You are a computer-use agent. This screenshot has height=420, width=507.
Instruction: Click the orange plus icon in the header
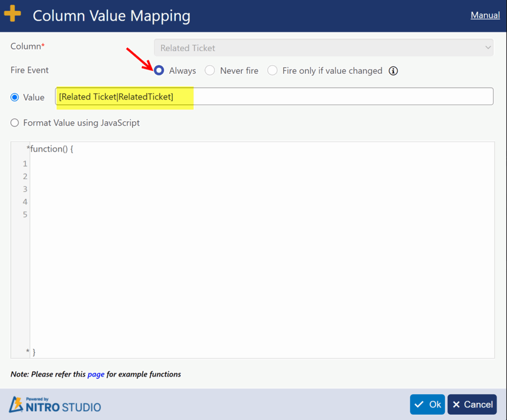[12, 13]
